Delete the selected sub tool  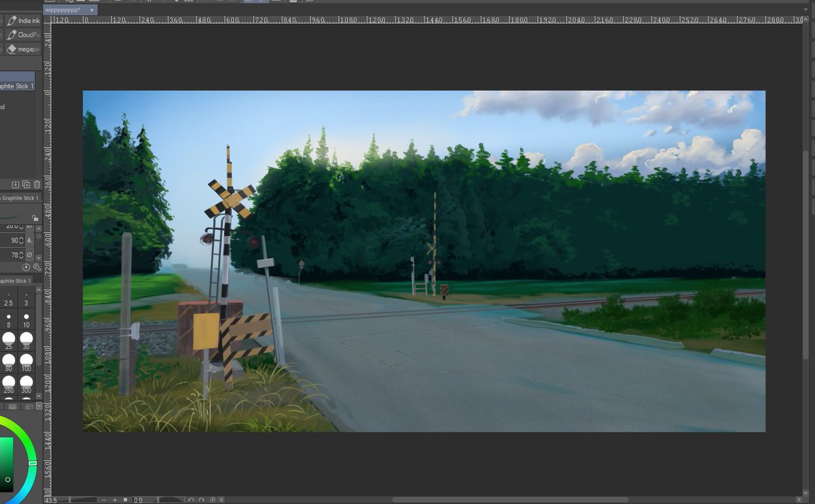(37, 184)
